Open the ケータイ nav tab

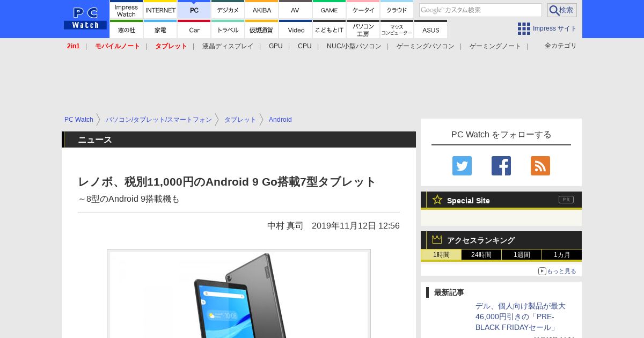click(363, 9)
